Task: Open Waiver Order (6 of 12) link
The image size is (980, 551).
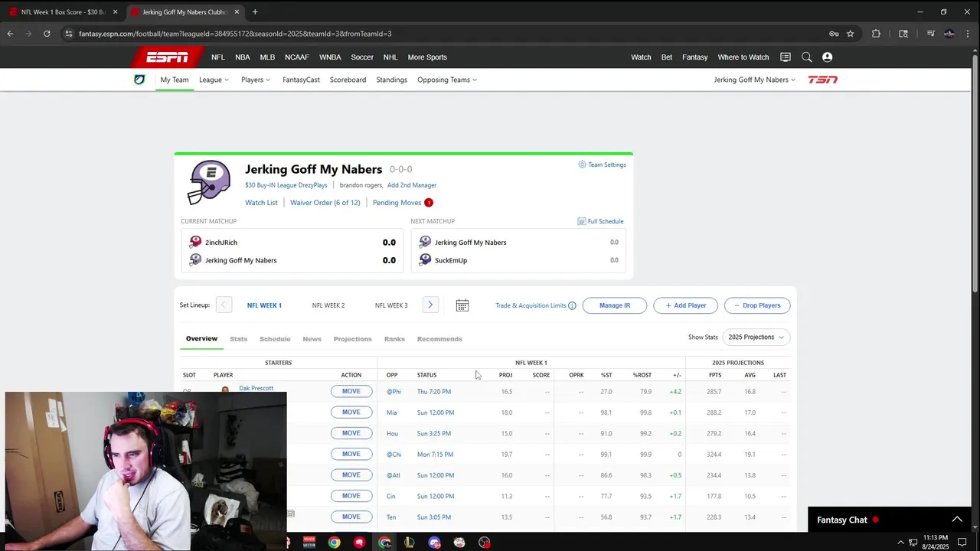Action: tap(325, 203)
